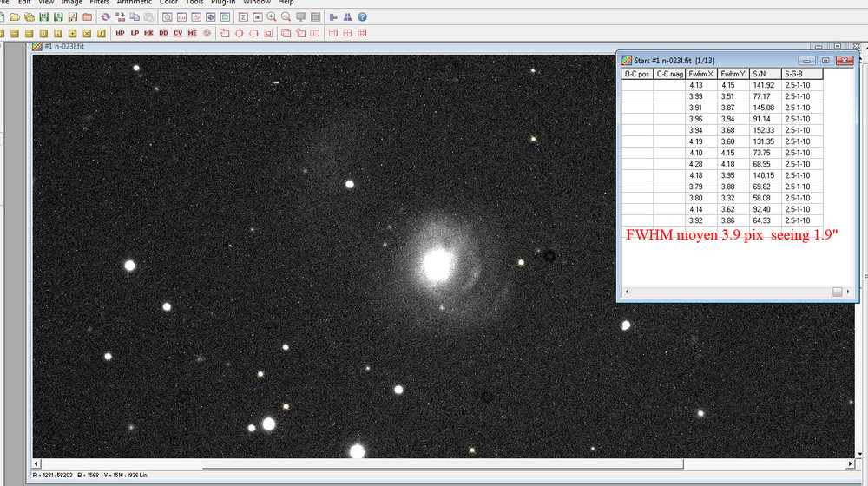Click the sigma statistics icon

[243, 17]
